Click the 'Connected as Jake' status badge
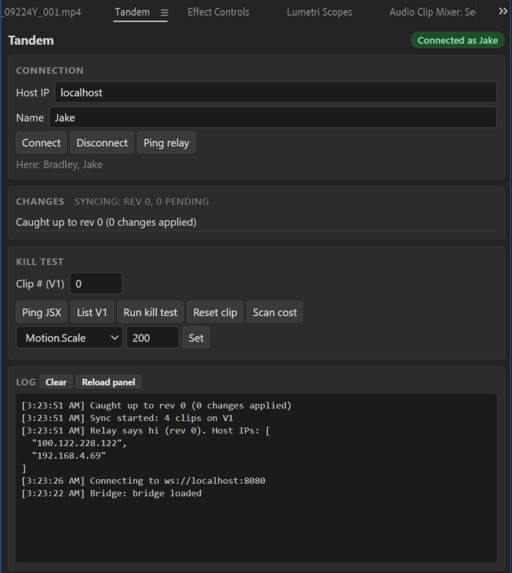 [458, 40]
